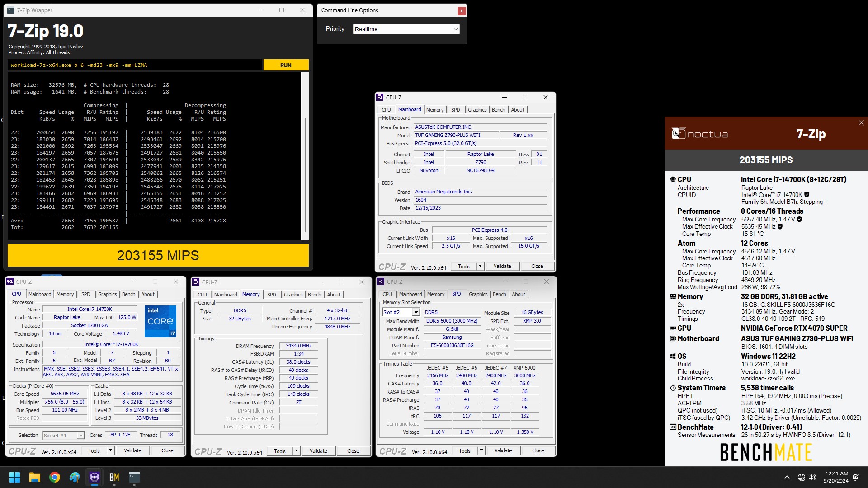Click the Core Speed value 5656.06 MHz
This screenshot has width=868, height=488.
tap(65, 394)
